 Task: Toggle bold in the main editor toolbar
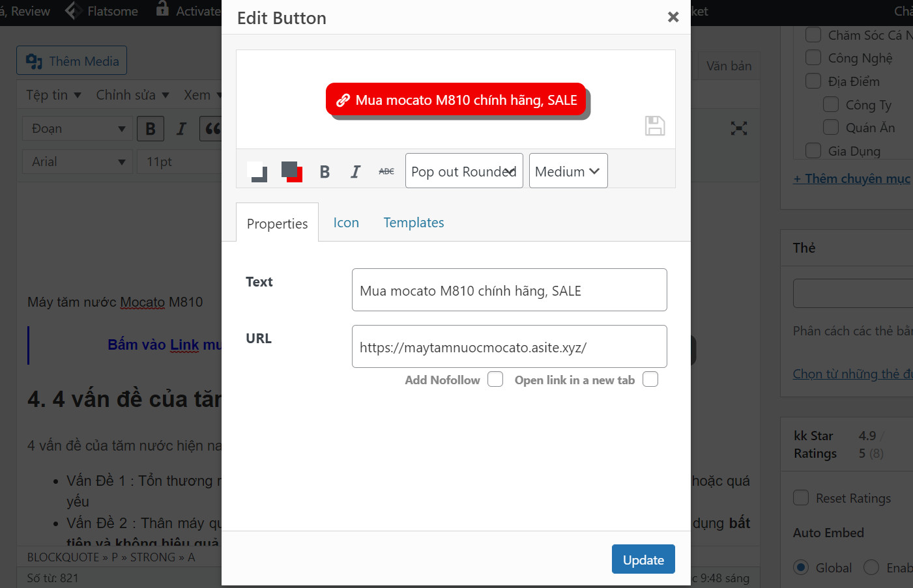(151, 128)
